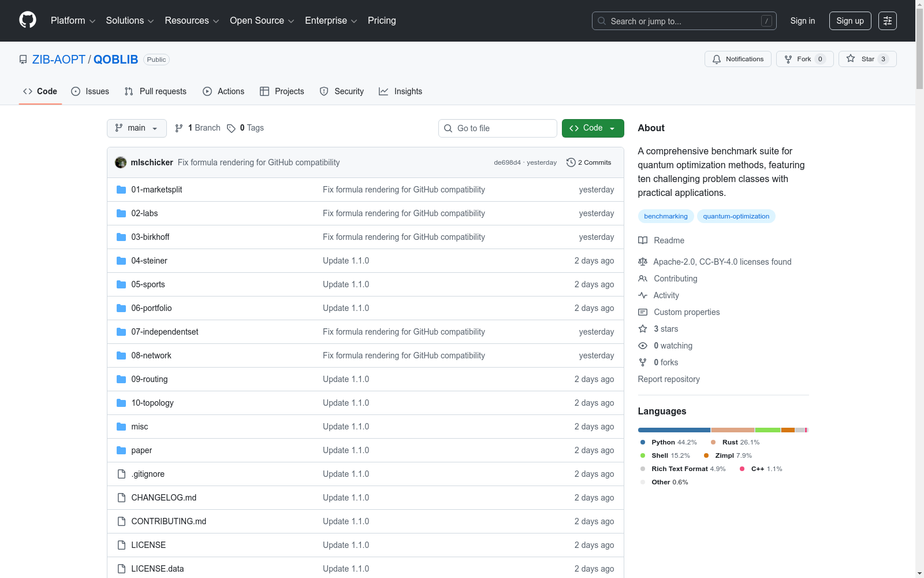Expand the Solutions menu
This screenshot has width=924, height=578.
click(x=130, y=21)
